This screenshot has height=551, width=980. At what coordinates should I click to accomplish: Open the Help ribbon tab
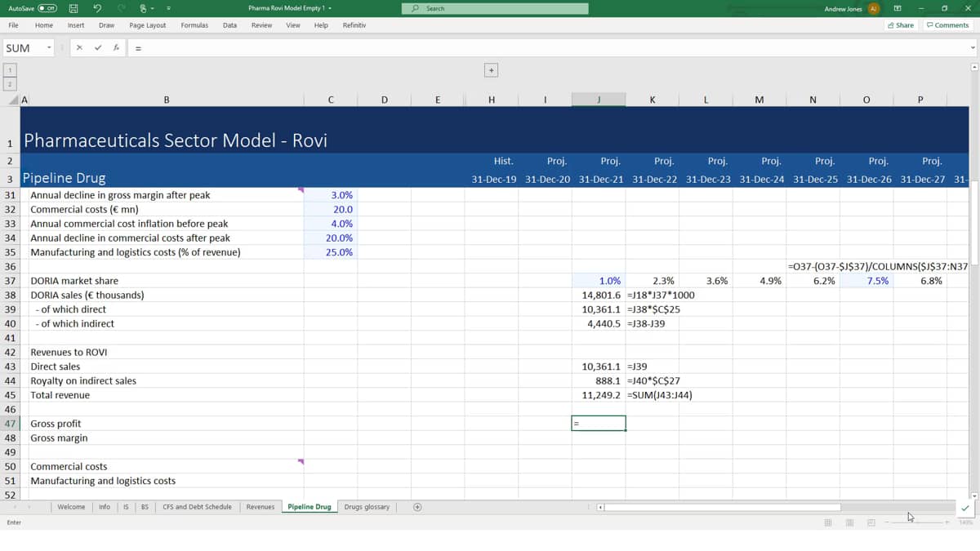(321, 25)
